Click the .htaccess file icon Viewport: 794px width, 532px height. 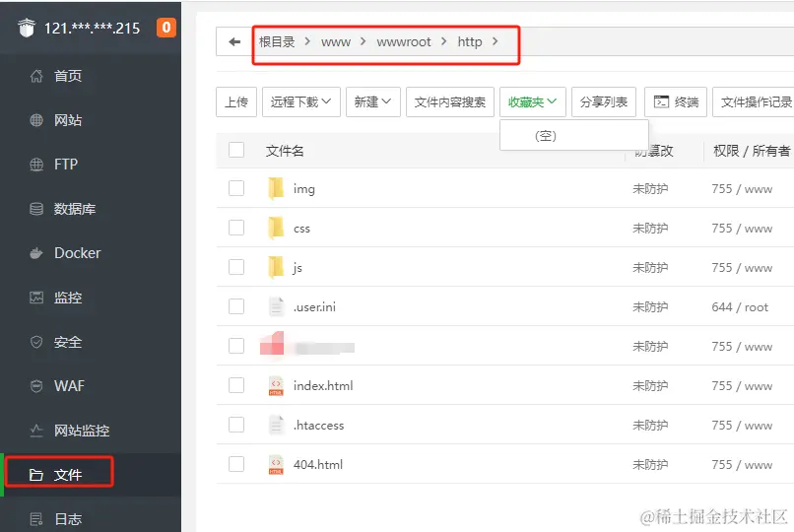click(276, 425)
